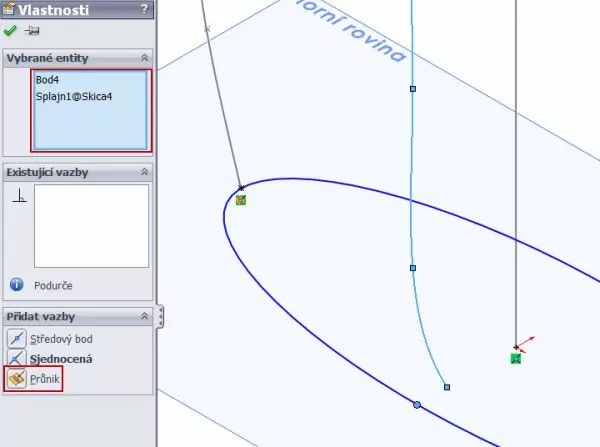Apply the Sjednocená coincident relation icon
This screenshot has height=447, width=600.
(x=16, y=358)
